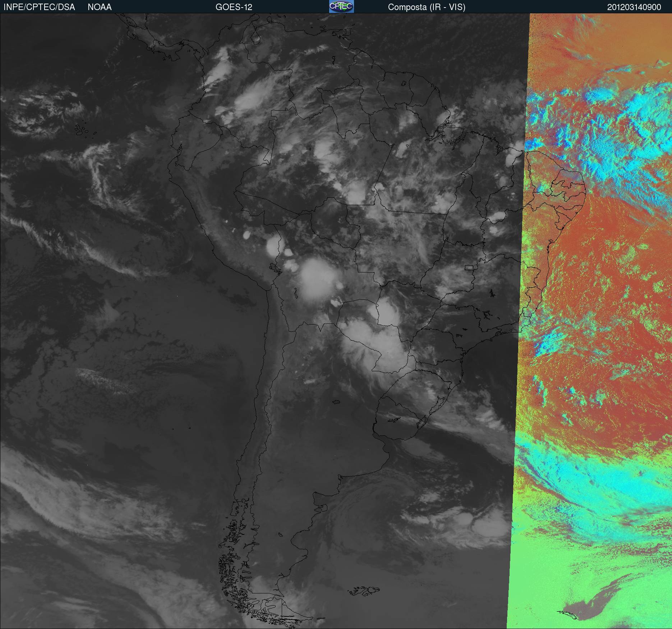Select the 201203140900 timestamp
This screenshot has height=629, width=672.
click(x=634, y=7)
